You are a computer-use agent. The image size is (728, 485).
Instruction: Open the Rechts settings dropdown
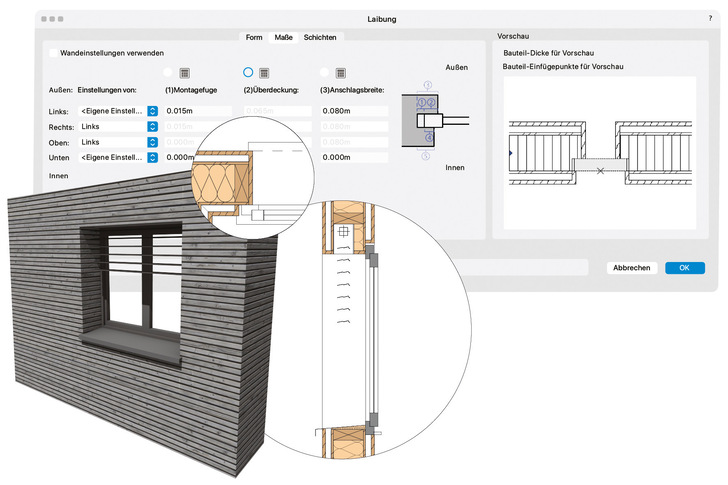152,127
